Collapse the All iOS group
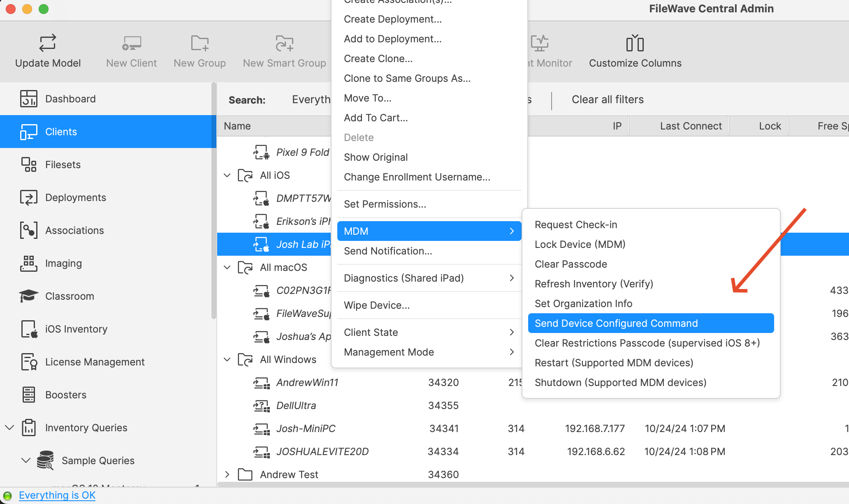849x504 pixels. pos(227,176)
